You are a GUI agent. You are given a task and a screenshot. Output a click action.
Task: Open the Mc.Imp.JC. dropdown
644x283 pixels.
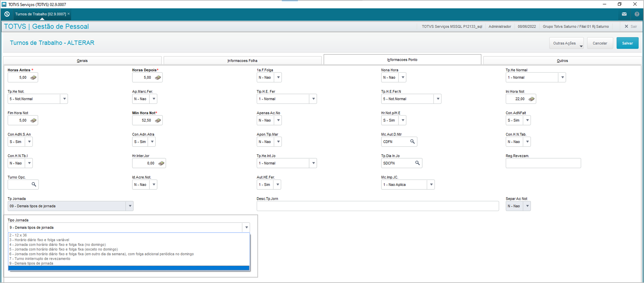click(x=431, y=185)
